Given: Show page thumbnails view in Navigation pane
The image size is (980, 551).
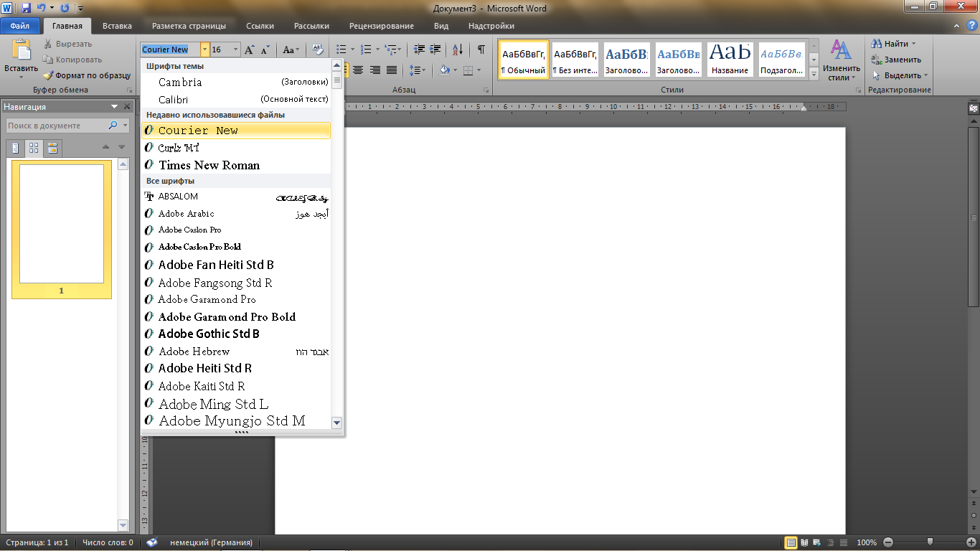Looking at the screenshot, I should 34,149.
